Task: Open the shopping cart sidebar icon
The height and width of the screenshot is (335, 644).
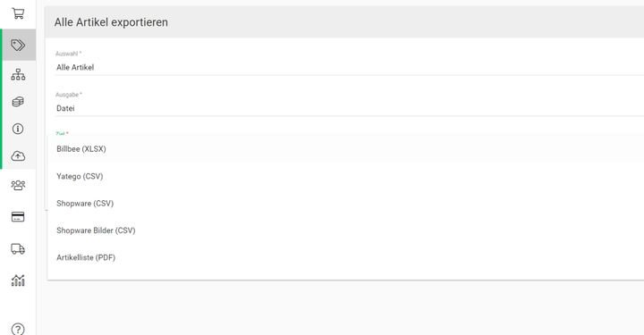Action: coord(18,13)
